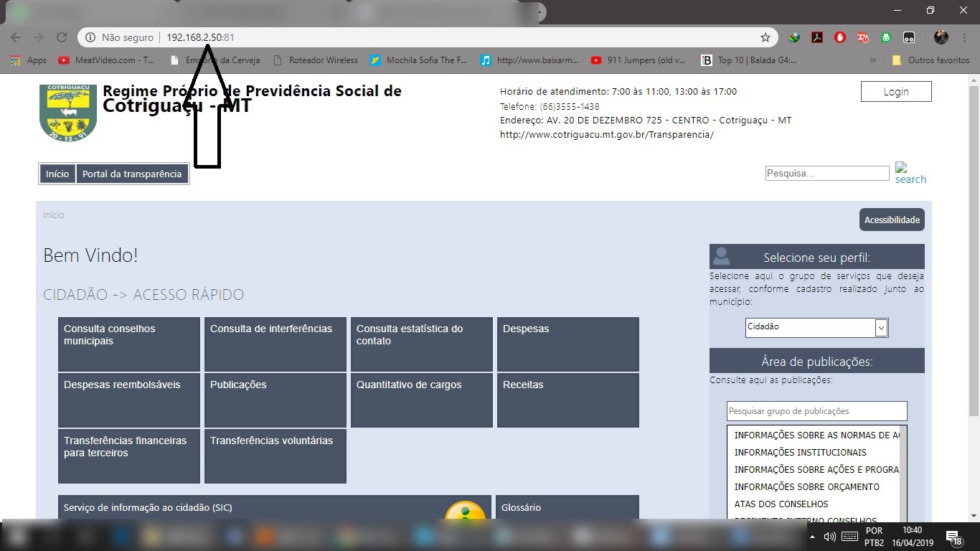Image resolution: width=980 pixels, height=551 pixels.
Task: Open the taskbar volume control
Action: coord(829,537)
